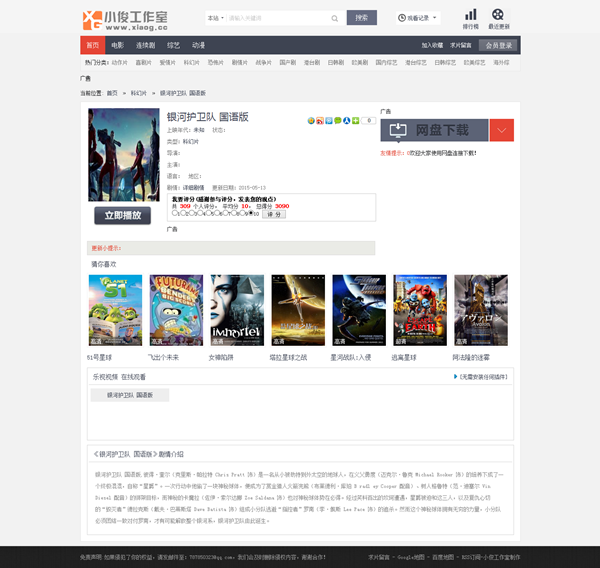Open the Starship Troopers poster thumbnail
Viewport: 600px width, 568px height.
click(x=359, y=310)
